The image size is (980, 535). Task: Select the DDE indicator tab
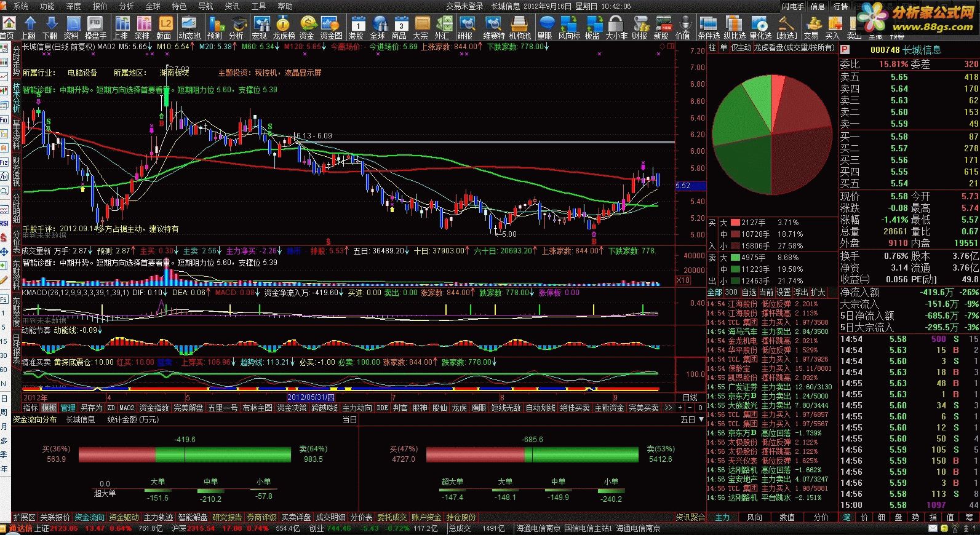[x=382, y=408]
